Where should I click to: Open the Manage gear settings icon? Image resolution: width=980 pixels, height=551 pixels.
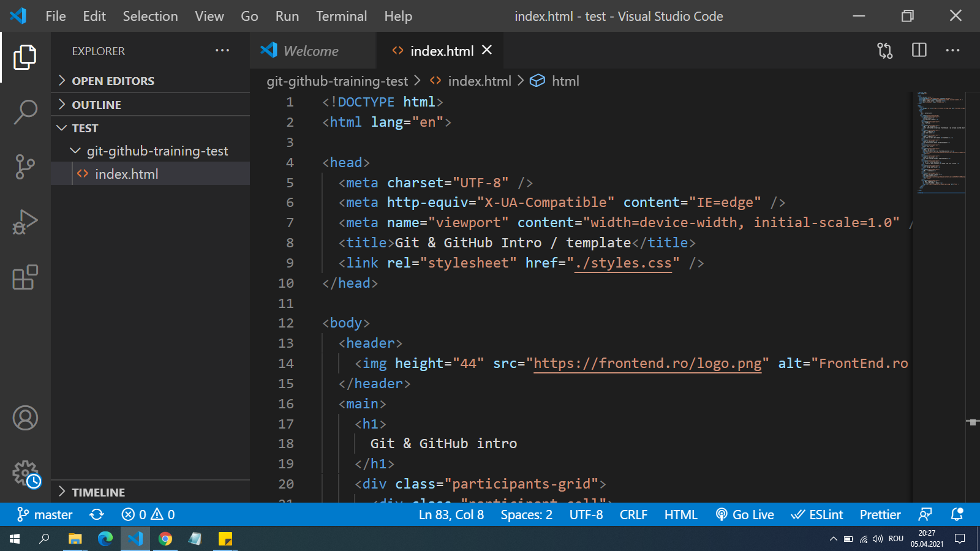(25, 473)
